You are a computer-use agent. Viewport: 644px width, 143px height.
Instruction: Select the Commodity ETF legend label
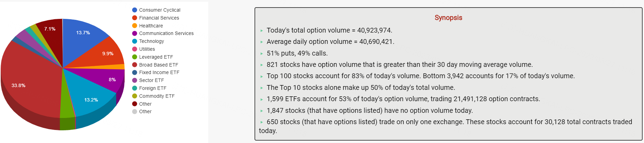157,96
